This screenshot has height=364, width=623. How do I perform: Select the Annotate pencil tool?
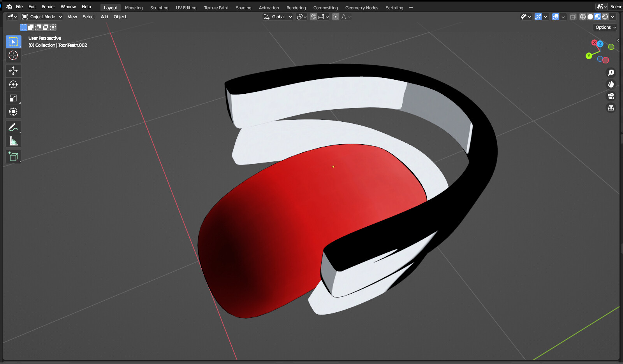click(13, 127)
